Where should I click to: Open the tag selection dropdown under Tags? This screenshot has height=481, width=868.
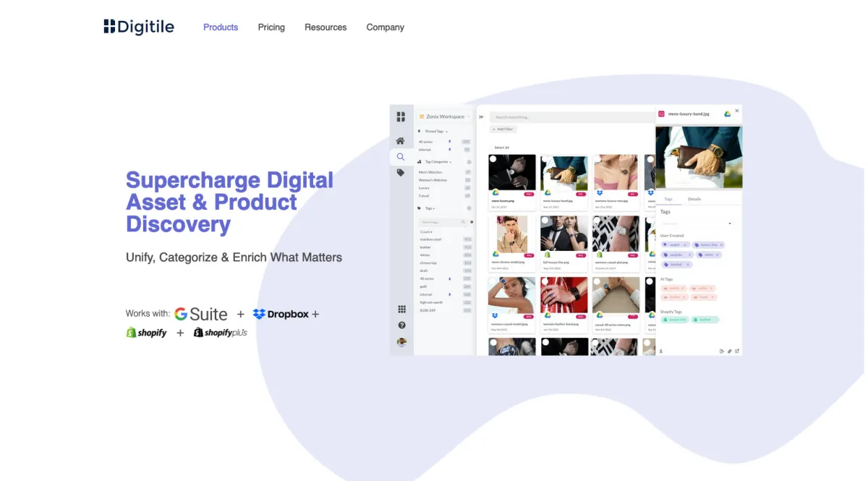coord(698,224)
